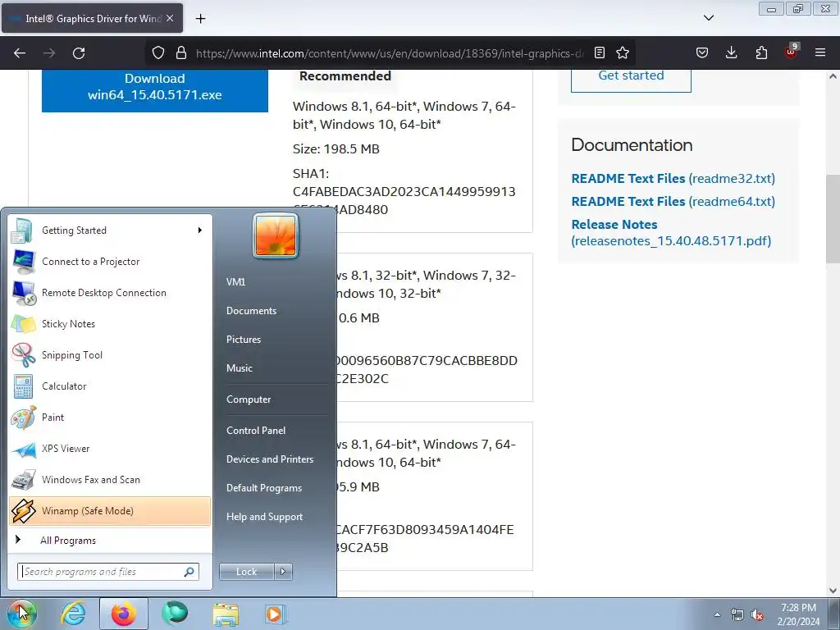This screenshot has height=630, width=840.
Task: Click the Firefox back arrow
Action: pos(20,53)
